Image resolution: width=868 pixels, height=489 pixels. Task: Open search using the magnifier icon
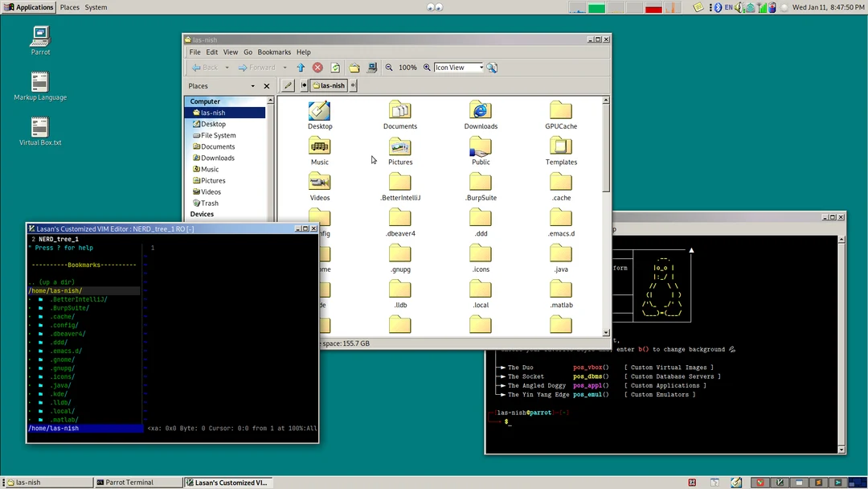click(x=492, y=67)
